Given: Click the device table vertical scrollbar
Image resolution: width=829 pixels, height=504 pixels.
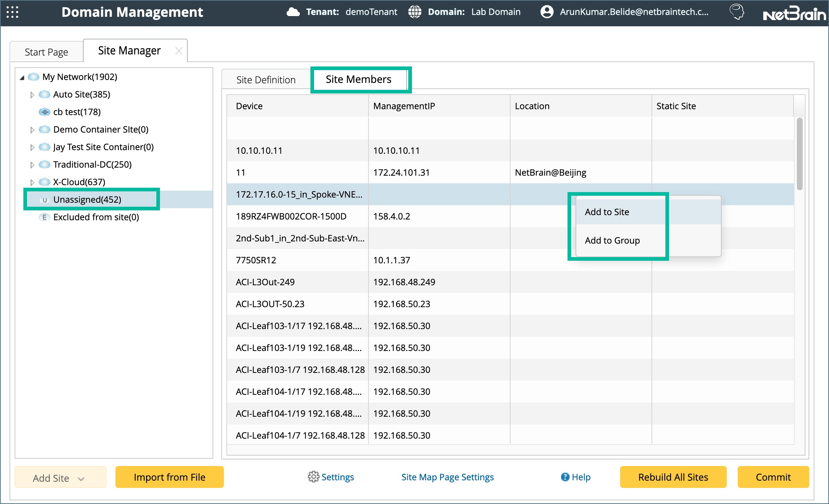Looking at the screenshot, I should [x=799, y=153].
